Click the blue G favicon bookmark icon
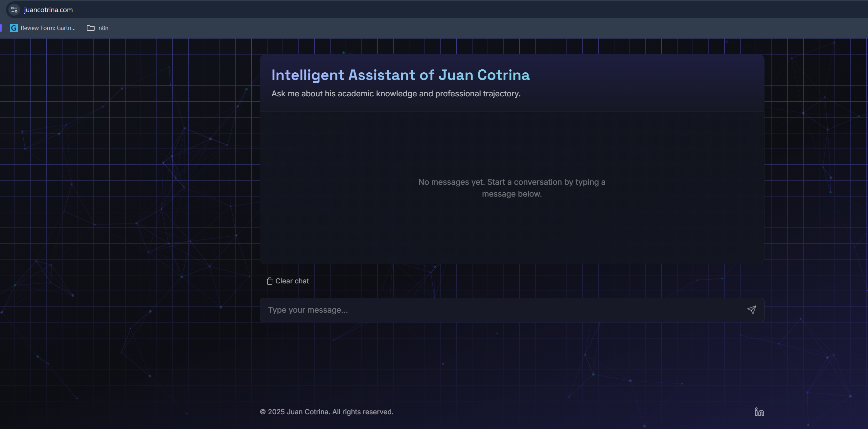 (14, 28)
